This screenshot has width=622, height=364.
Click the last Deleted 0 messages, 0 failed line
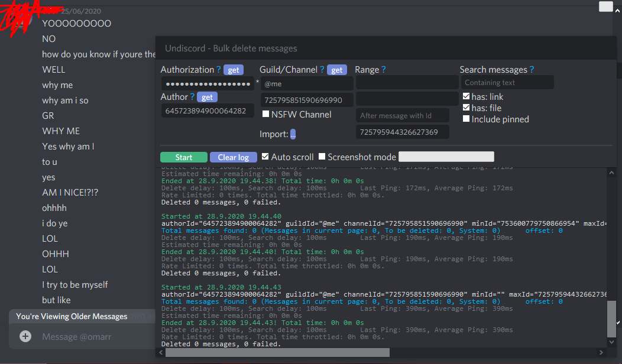coord(221,344)
